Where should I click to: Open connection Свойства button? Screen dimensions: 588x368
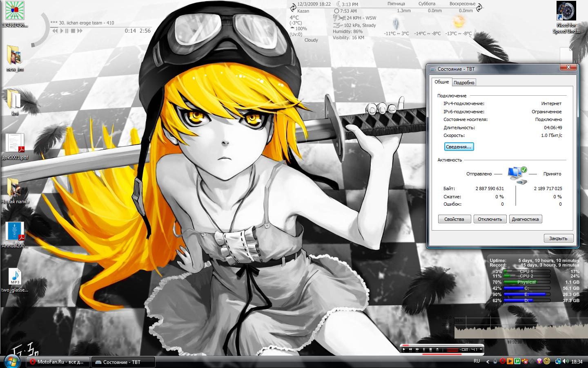(x=454, y=219)
